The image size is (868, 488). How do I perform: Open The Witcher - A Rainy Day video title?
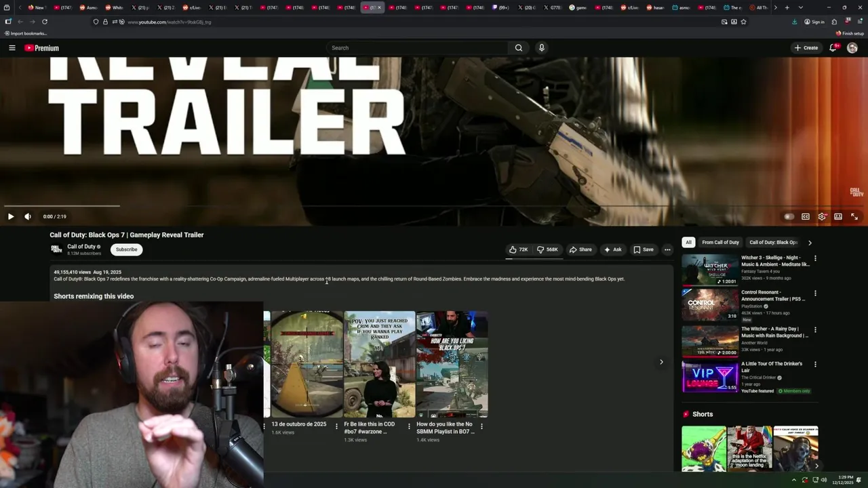[x=774, y=332]
